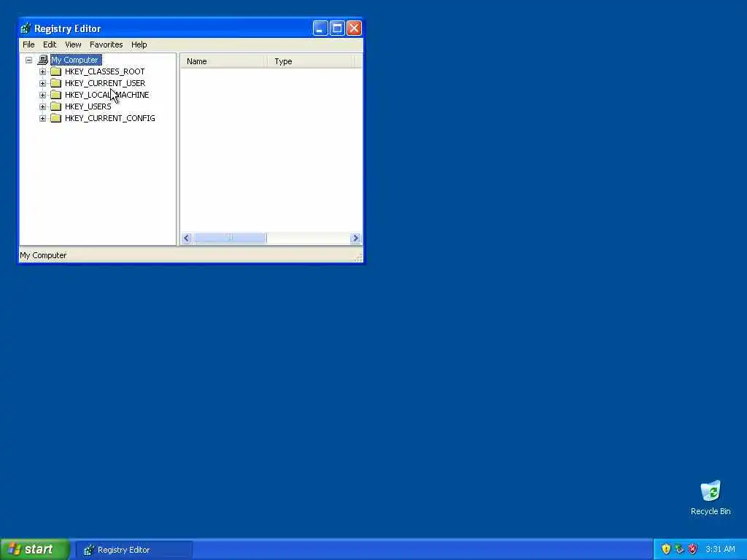Click the 3:31 AM taskbar clock
Viewport: 747px width, 560px height.
coord(720,550)
